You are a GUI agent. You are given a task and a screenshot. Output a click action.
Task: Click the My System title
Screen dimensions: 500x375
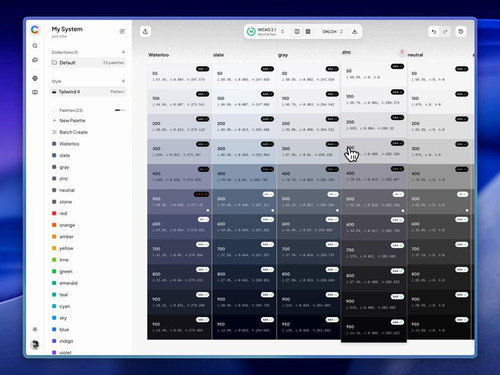point(67,29)
